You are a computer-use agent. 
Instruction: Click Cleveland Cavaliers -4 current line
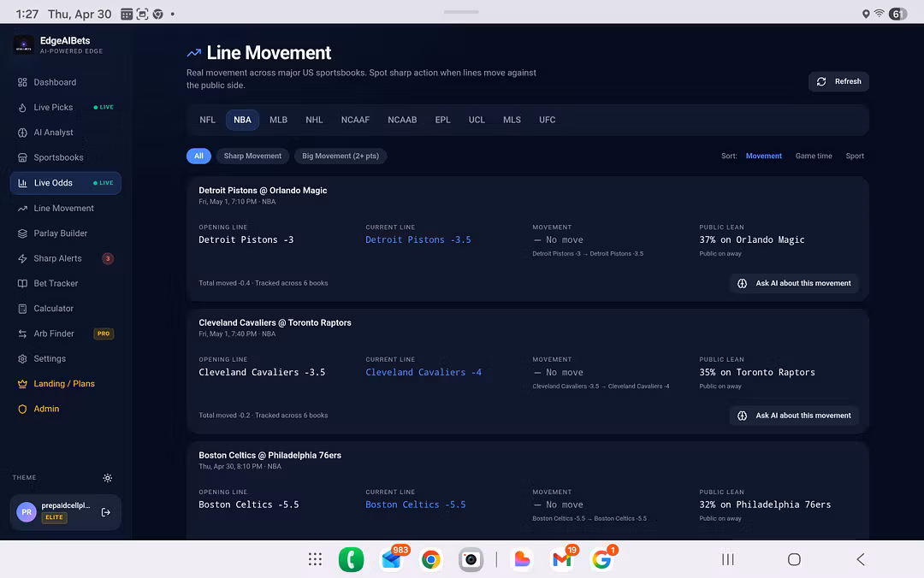click(x=423, y=373)
